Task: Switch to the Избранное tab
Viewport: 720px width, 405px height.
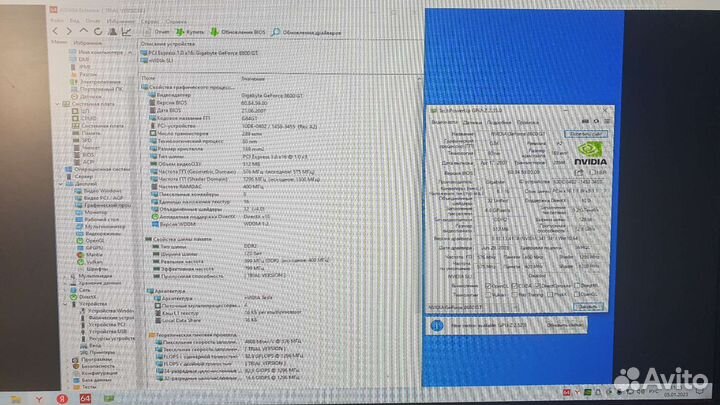Action: click(85, 43)
